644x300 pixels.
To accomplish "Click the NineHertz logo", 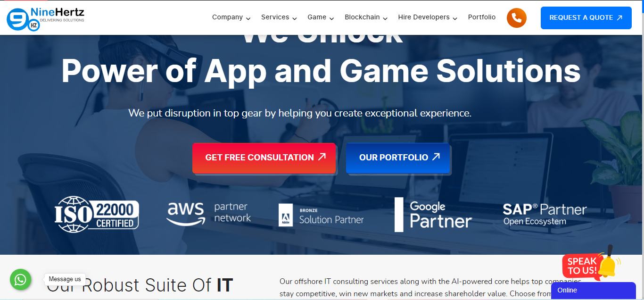I will pos(46,18).
